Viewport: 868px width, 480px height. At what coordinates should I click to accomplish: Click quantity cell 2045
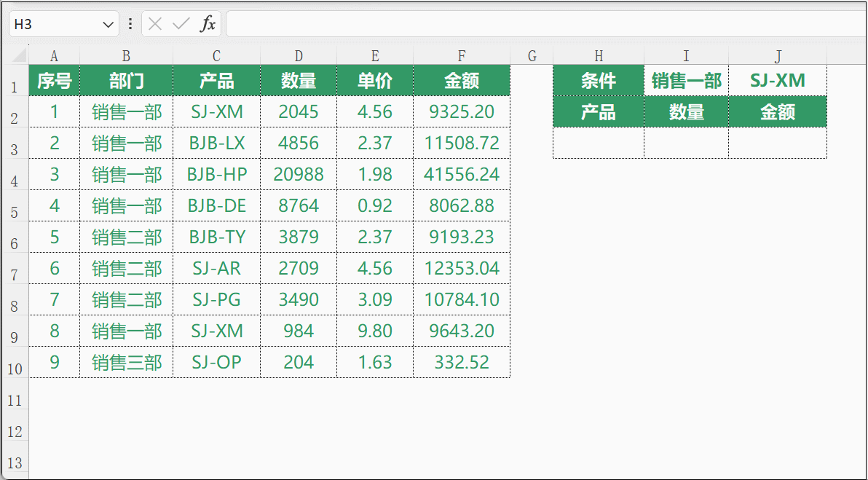click(299, 112)
